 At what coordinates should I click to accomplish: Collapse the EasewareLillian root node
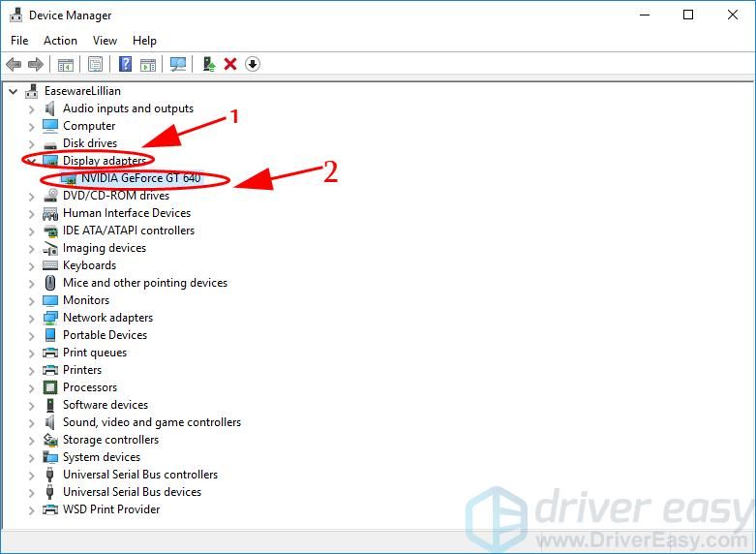pyautogui.click(x=13, y=91)
